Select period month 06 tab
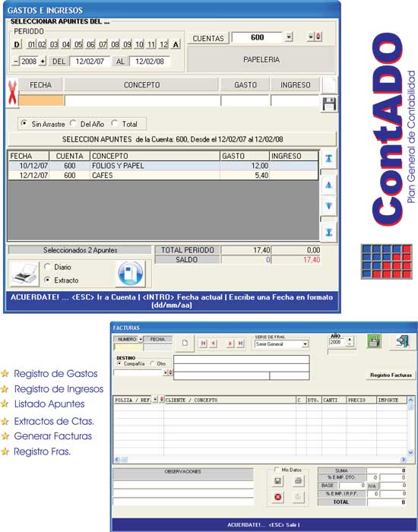 click(90, 44)
